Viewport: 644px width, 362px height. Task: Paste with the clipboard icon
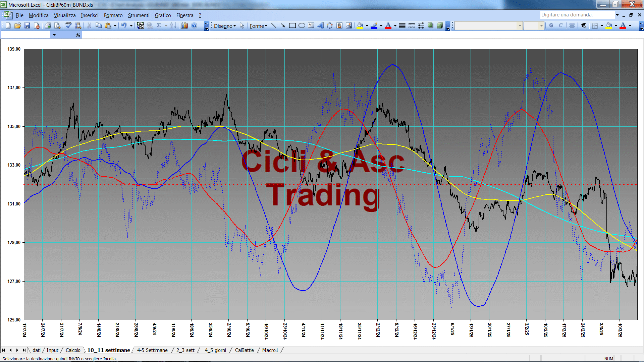108,25
